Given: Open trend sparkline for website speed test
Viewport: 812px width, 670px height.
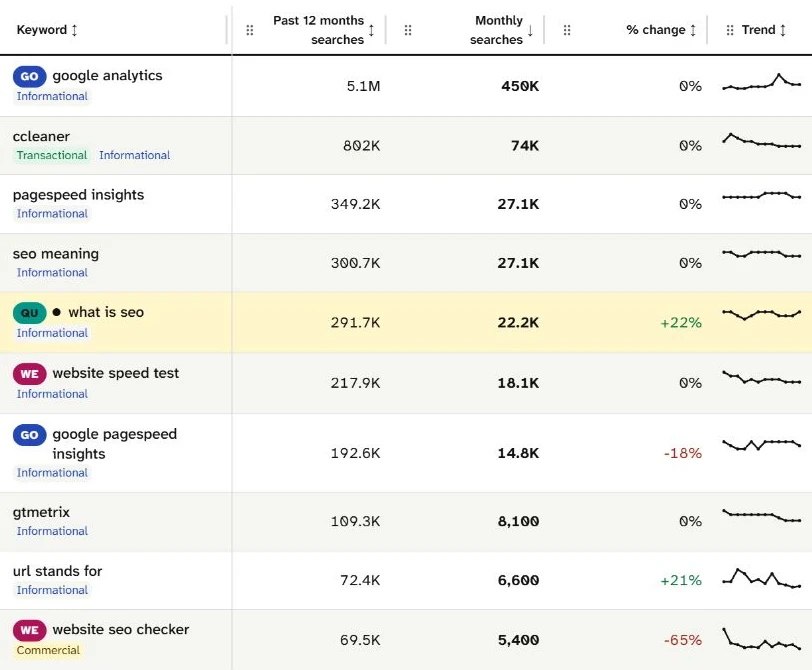Looking at the screenshot, I should point(762,377).
